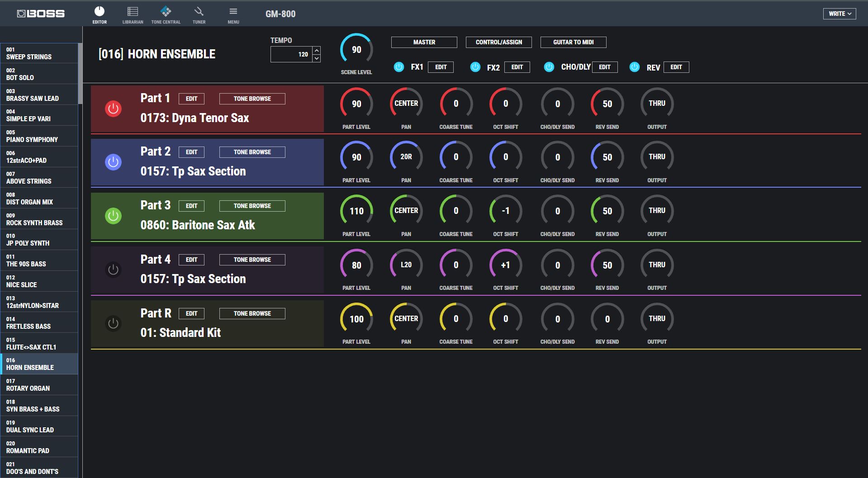The image size is (868, 478).
Task: Toggle the FX1 power button
Action: 398,67
